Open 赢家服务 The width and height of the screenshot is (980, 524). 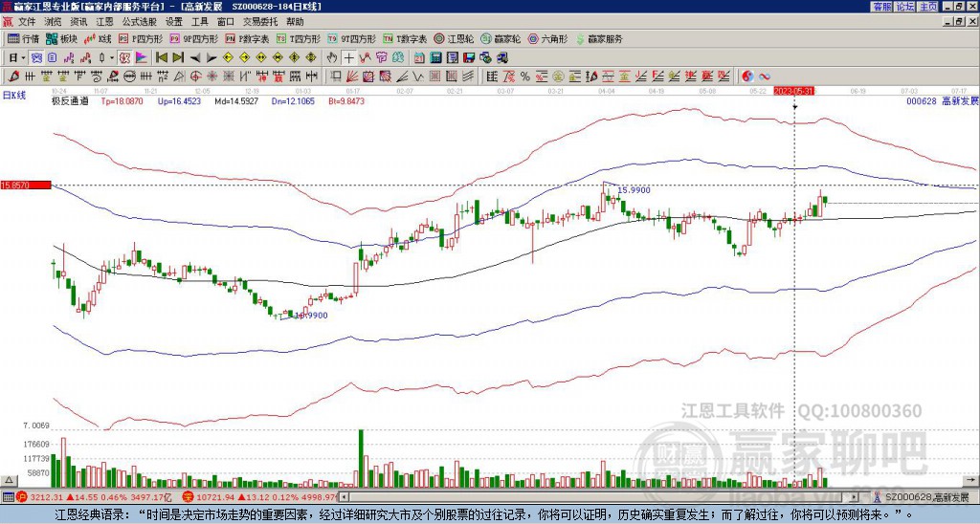click(x=599, y=38)
